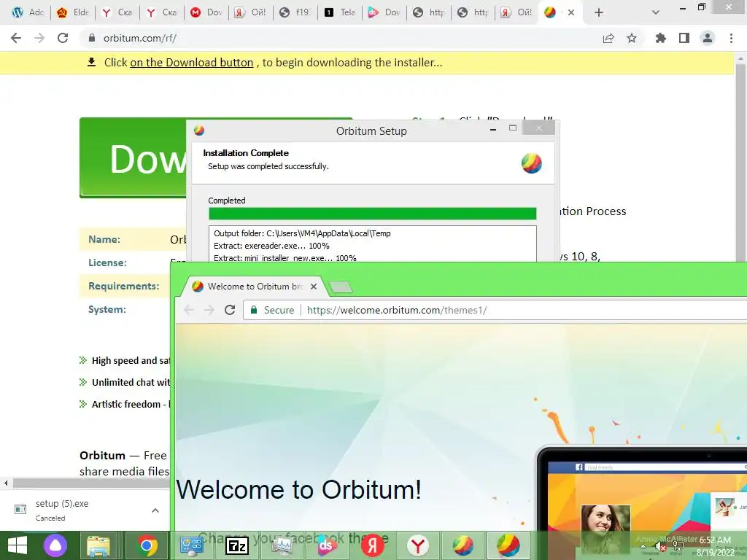Switch to the 'f19' tab

pyautogui.click(x=295, y=12)
